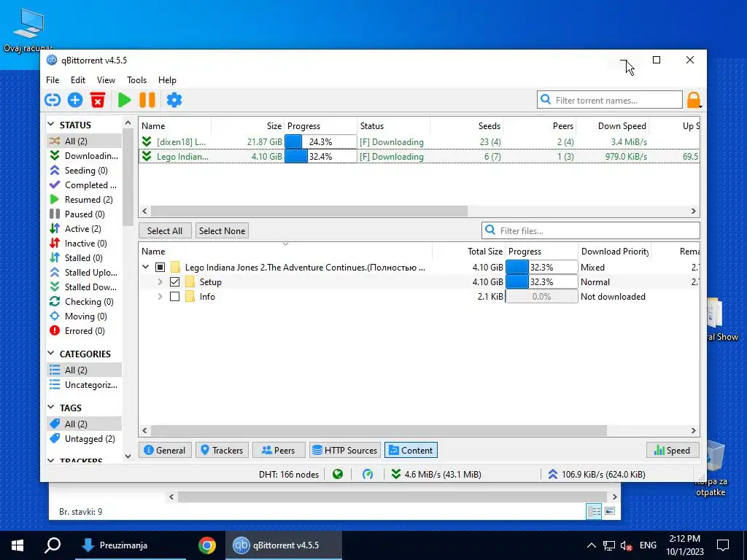The image size is (747, 560).
Task: Switch to the Content tab
Action: click(x=411, y=450)
